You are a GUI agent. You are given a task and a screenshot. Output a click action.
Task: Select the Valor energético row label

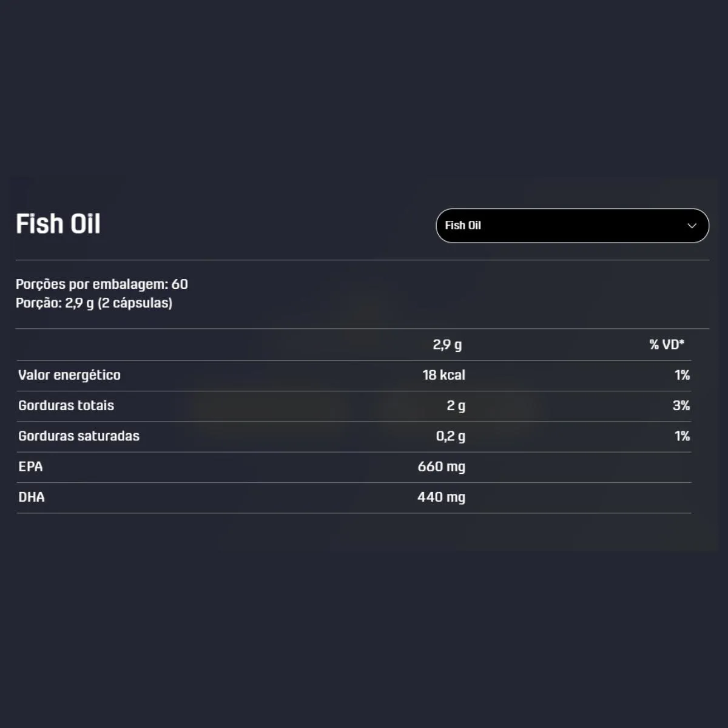click(69, 375)
